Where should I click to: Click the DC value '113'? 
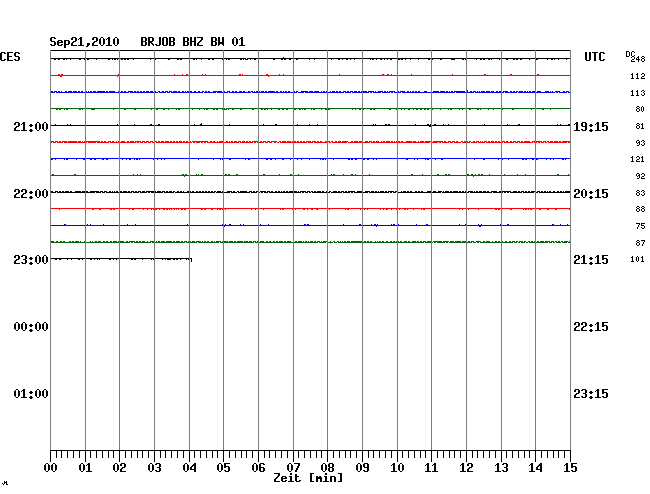point(638,93)
